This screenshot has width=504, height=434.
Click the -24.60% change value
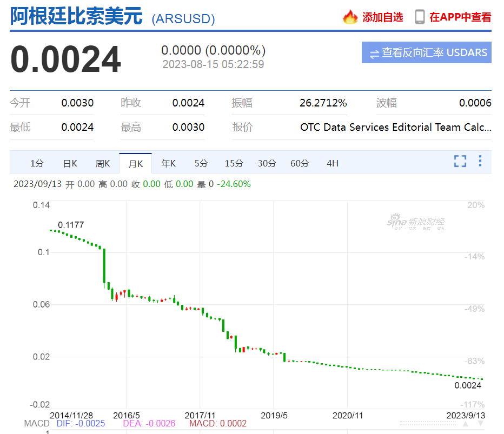point(234,184)
